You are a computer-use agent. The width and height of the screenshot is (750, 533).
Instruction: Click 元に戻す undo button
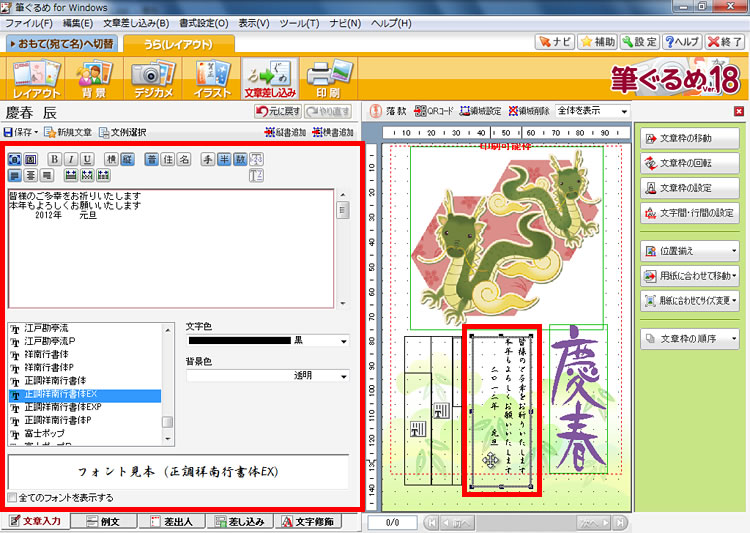(x=278, y=111)
